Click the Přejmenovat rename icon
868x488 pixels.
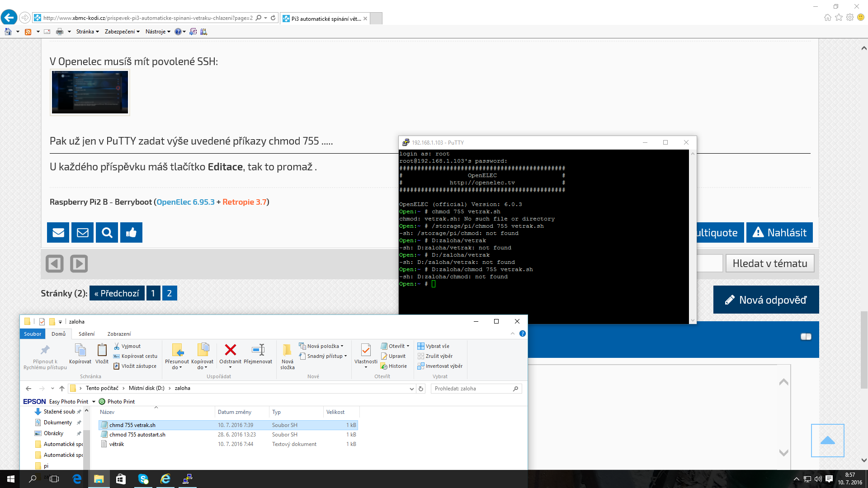pyautogui.click(x=258, y=350)
